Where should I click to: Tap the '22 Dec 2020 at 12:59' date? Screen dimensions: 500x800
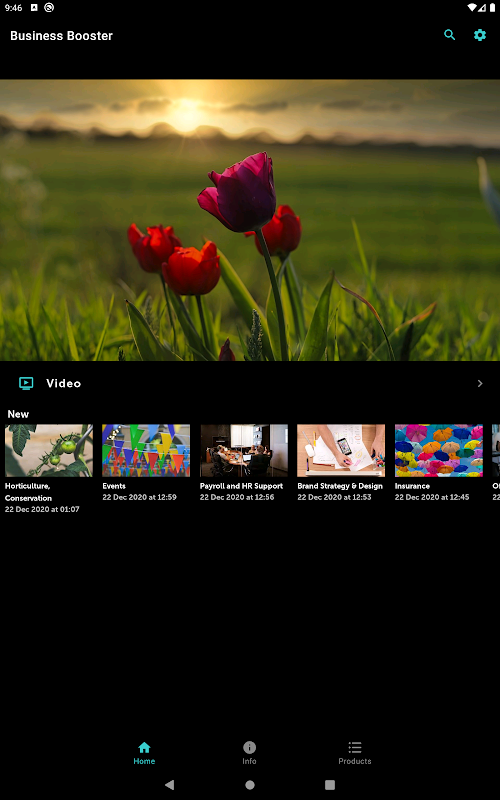click(x=139, y=497)
